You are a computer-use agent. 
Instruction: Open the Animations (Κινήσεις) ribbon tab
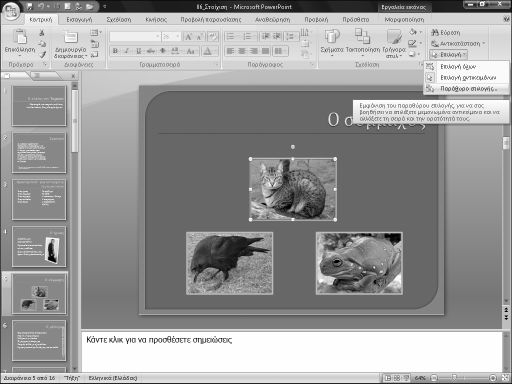pos(156,20)
